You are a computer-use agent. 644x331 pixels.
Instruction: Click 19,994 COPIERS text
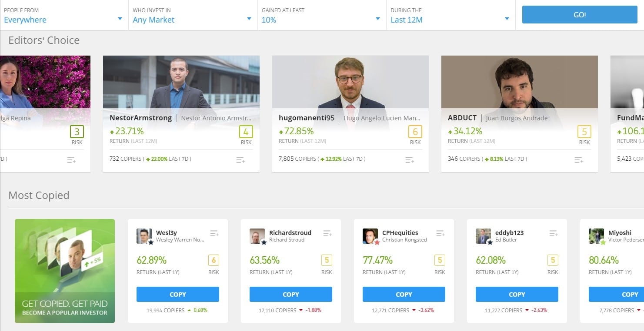point(165,310)
